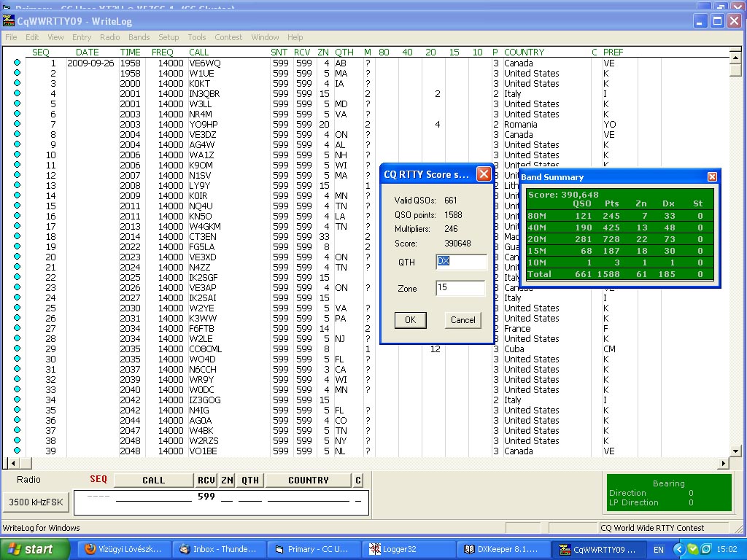Click Cancel in the CQ RTTY Score dialog
The height and width of the screenshot is (560, 747).
[463, 320]
